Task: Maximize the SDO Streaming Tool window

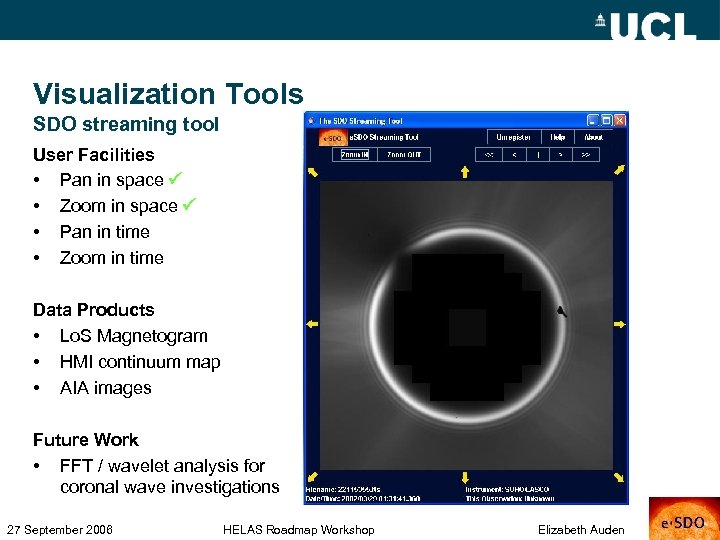Action: [x=607, y=121]
